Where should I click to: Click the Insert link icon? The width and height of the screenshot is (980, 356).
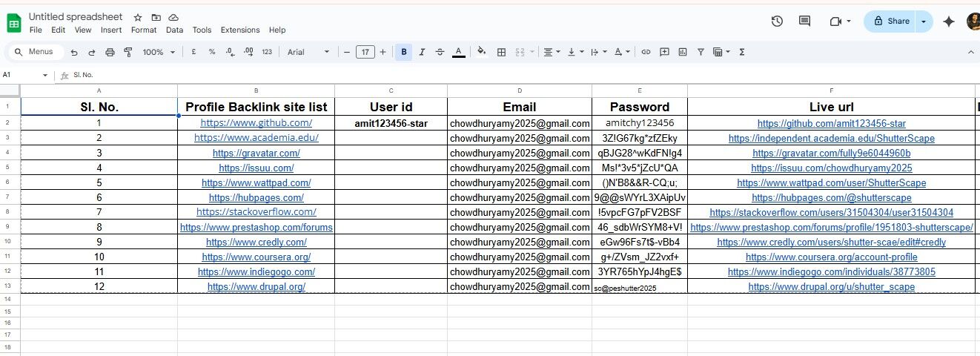click(646, 52)
